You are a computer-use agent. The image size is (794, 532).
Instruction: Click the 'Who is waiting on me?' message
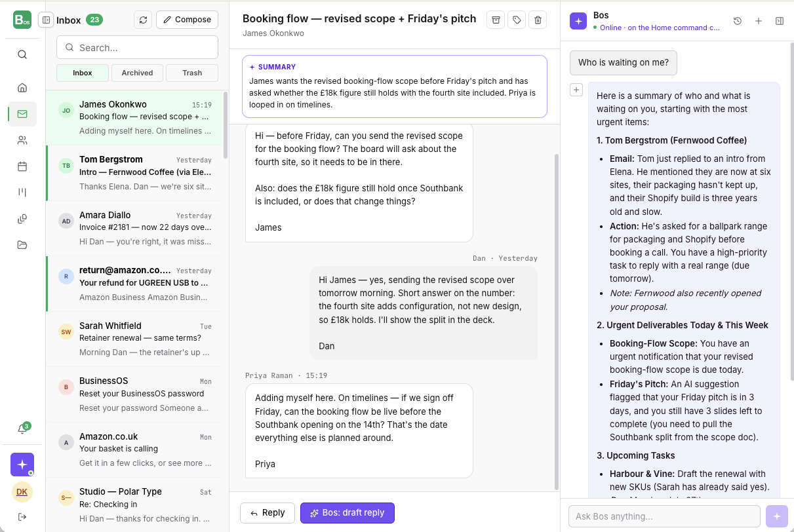click(x=624, y=63)
